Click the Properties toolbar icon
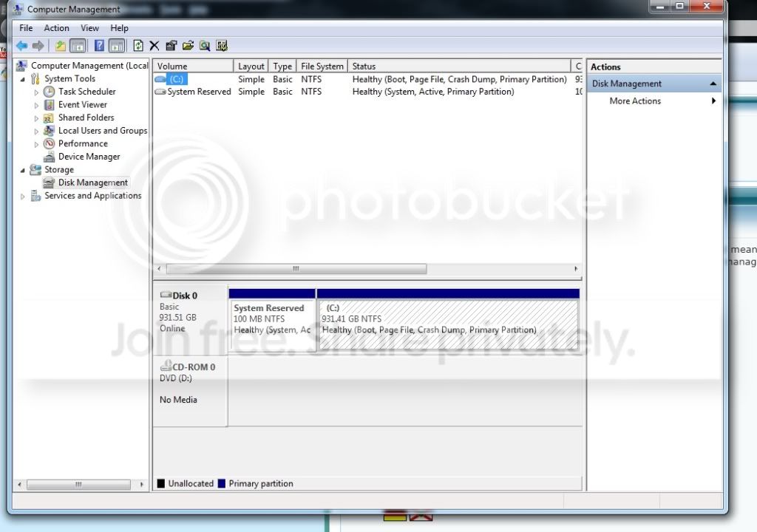Viewport: 757px width, 532px height. (x=171, y=46)
